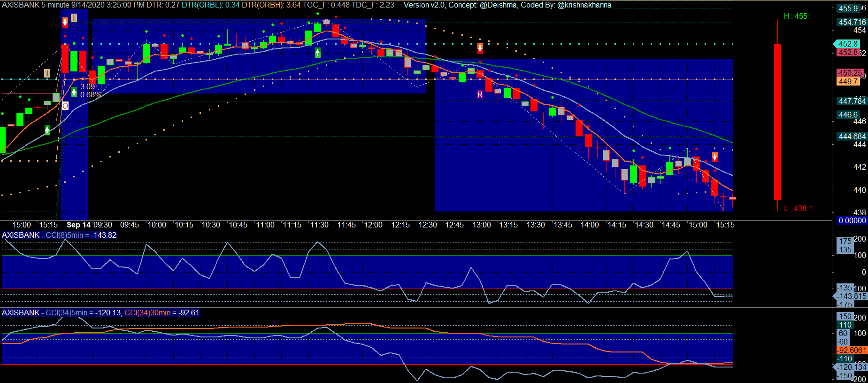Click the green up arrow near 15:15

(x=47, y=130)
